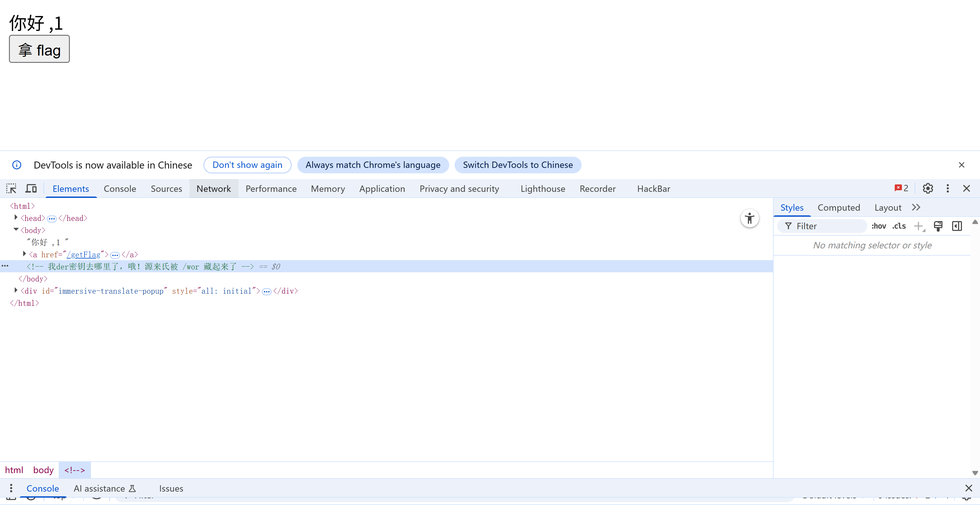The width and height of the screenshot is (980, 505).
Task: Toggle the :hov element state panel
Action: 879,226
